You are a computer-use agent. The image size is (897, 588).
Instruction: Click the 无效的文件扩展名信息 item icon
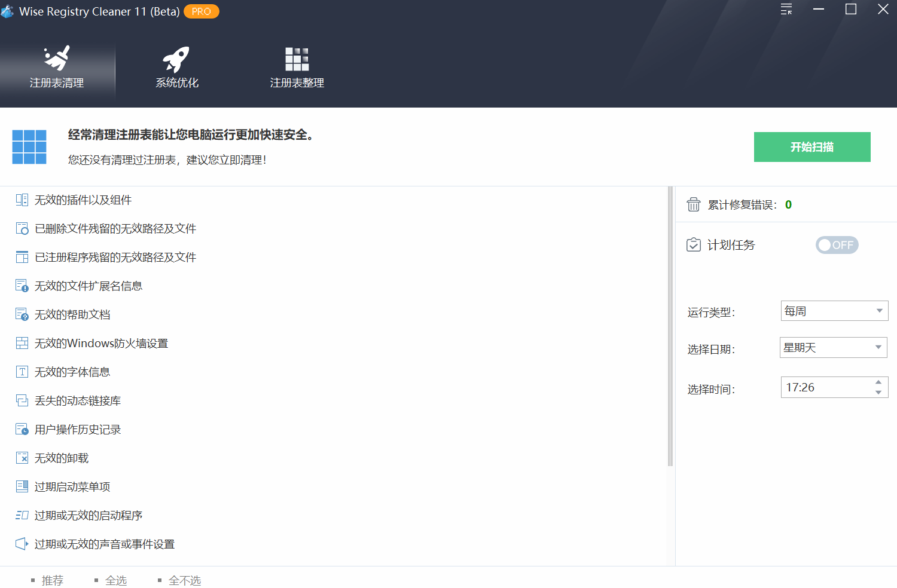[22, 286]
